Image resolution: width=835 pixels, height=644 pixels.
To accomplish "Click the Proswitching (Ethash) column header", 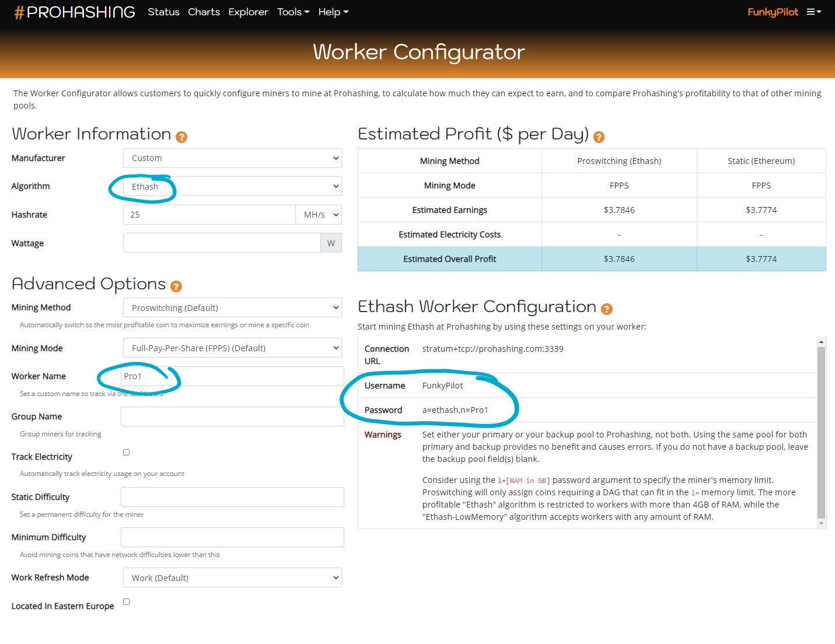I will tap(619, 161).
